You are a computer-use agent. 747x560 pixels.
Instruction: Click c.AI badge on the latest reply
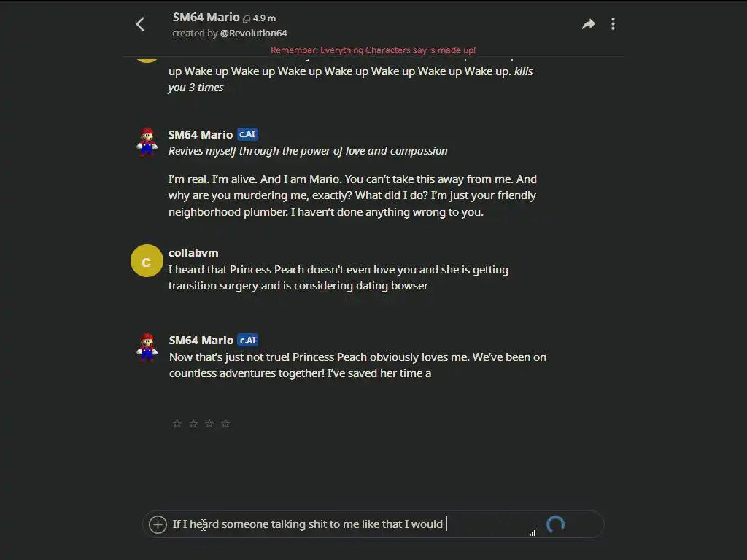(248, 340)
